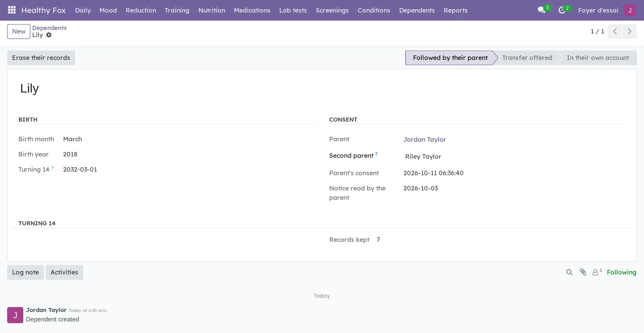Screen dimensions: 644x333
Task: Go back via Dependents breadcrumb
Action: pyautogui.click(x=50, y=28)
